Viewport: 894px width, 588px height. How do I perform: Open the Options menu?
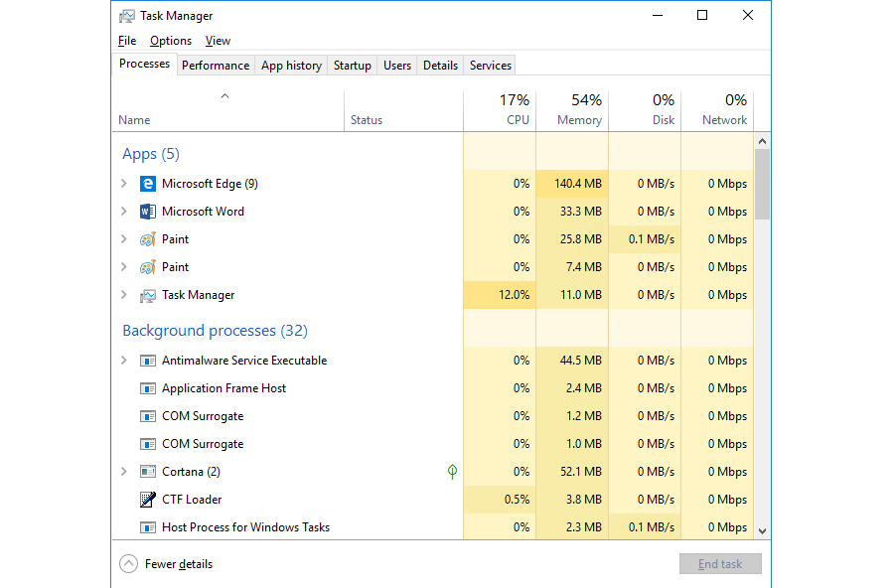[x=170, y=40]
